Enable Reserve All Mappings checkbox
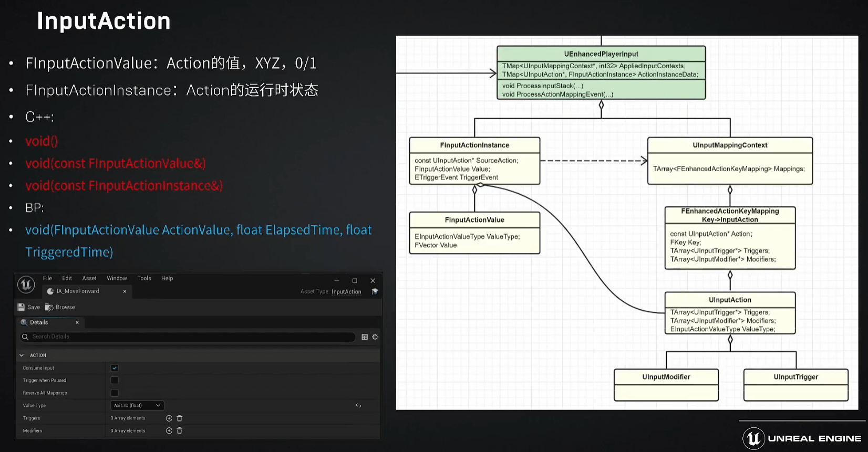868x452 pixels. pos(115,393)
